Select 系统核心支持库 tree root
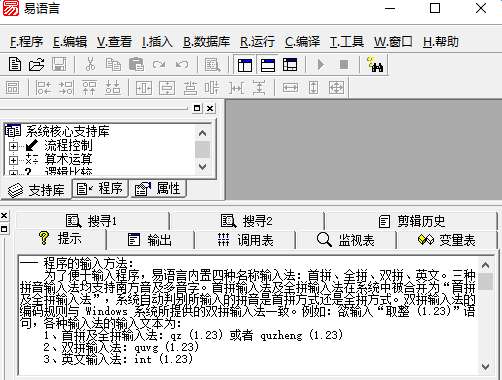Viewport: 502px width, 380px height. 67,131
